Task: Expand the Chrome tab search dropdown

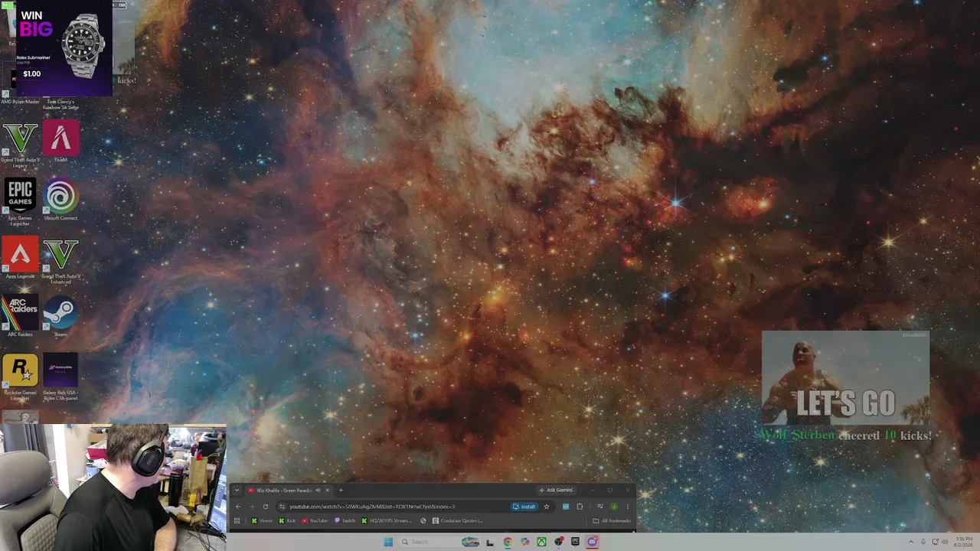Action: pos(237,491)
